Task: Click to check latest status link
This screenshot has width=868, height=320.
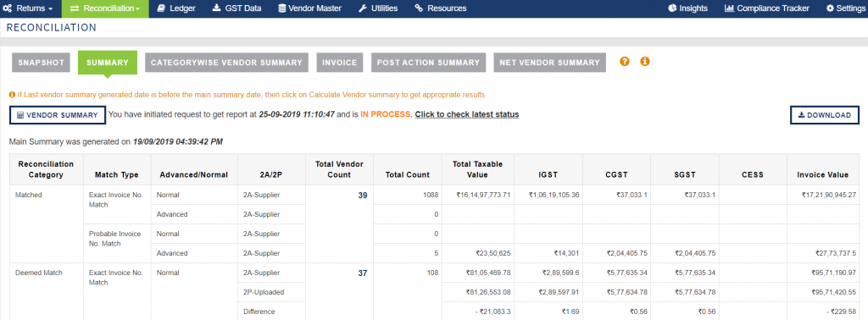Action: pos(467,114)
